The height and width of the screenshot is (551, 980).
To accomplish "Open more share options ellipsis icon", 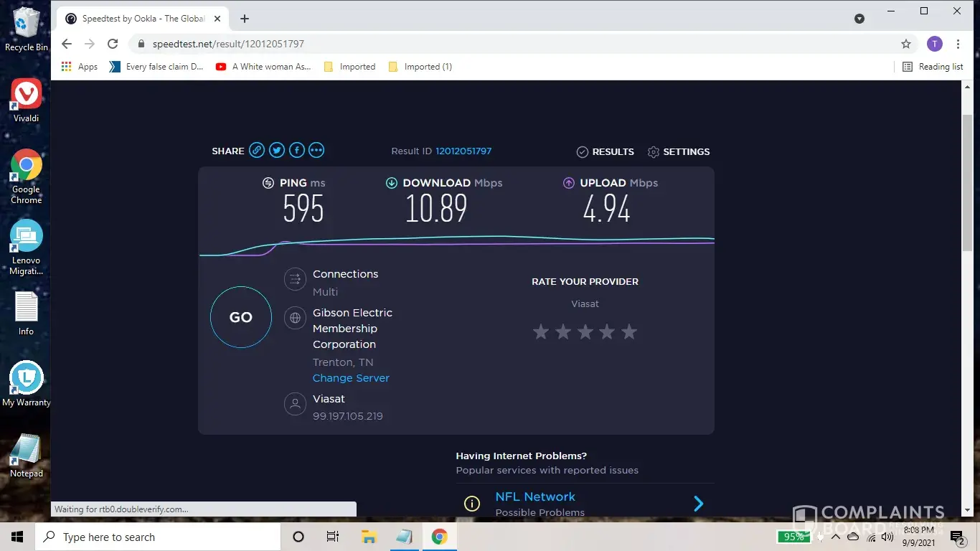I will coord(316,150).
